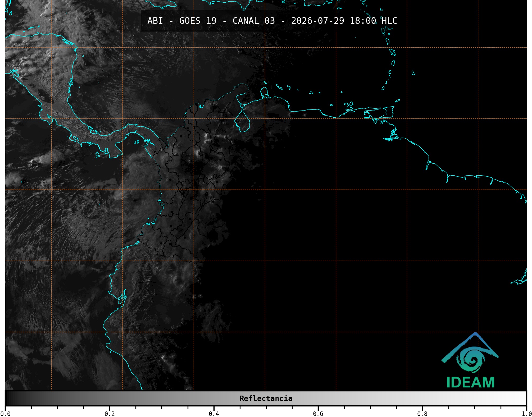Click the 0.2 colorbar tick label
Image resolution: width=532 pixels, height=417 pixels.
click(110, 414)
